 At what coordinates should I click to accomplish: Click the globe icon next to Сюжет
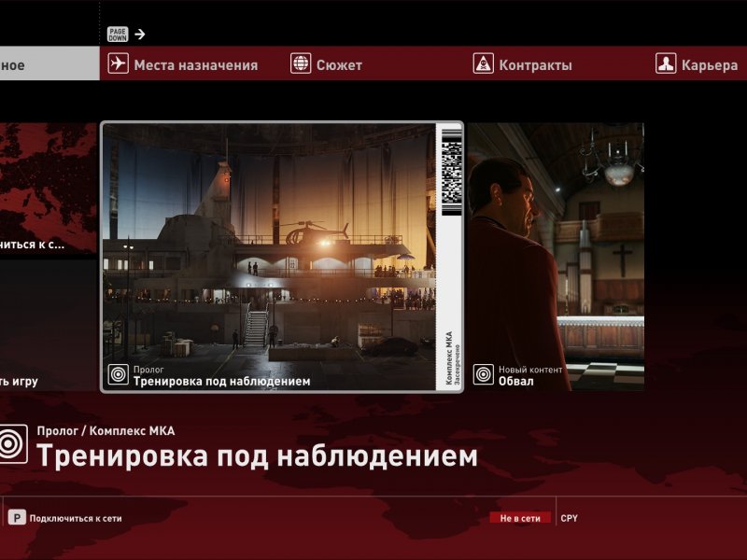(301, 63)
